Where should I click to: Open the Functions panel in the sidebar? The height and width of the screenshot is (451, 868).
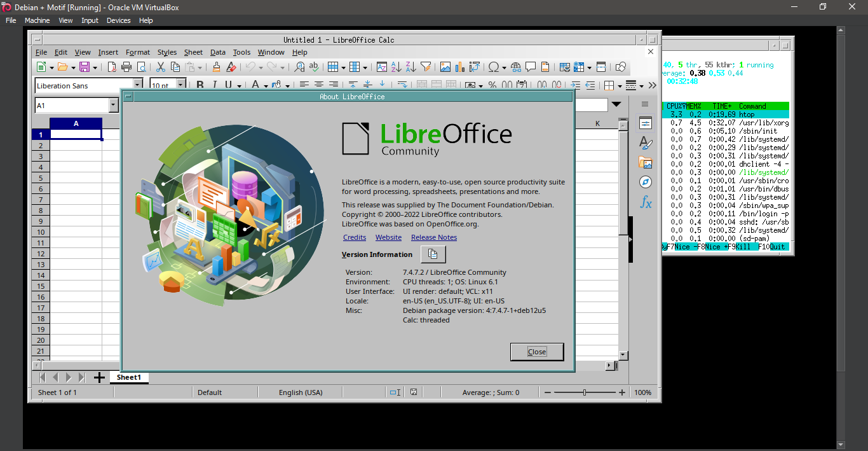coord(645,202)
